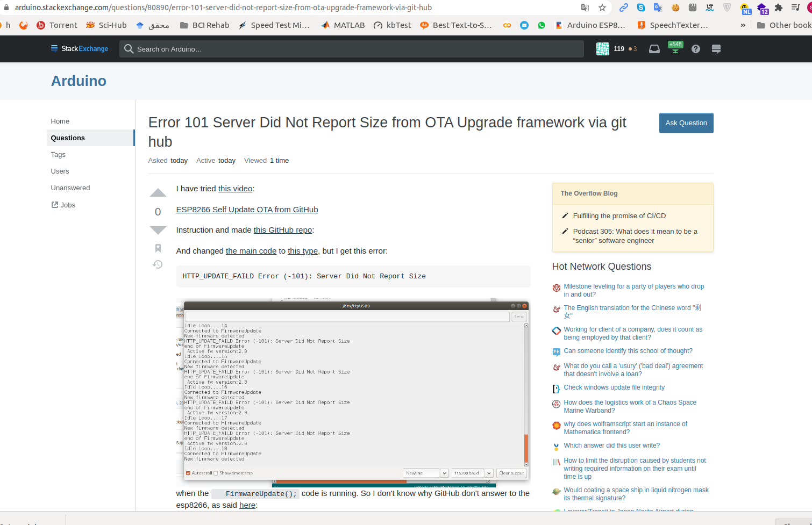The height and width of the screenshot is (525, 812).
Task: Follow the 'this GitHub repo' link
Action: pyautogui.click(x=283, y=230)
